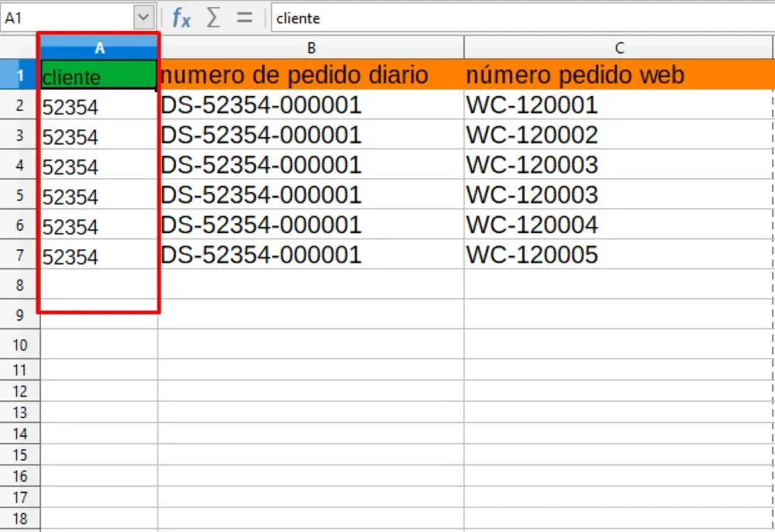Click the Sum (Σ) icon in the formula bar
Image resolution: width=775 pixels, height=532 pixels.
coord(211,18)
